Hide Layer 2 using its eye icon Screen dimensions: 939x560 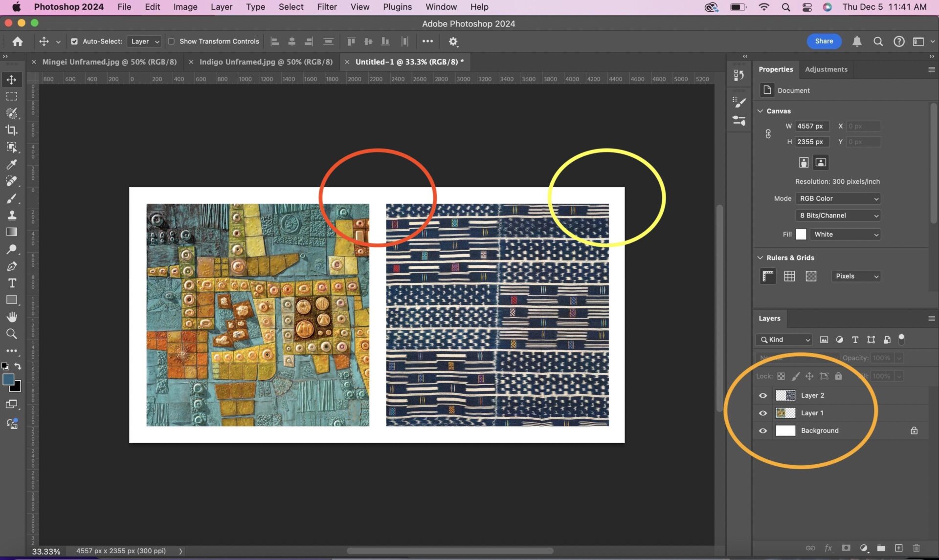[763, 395]
